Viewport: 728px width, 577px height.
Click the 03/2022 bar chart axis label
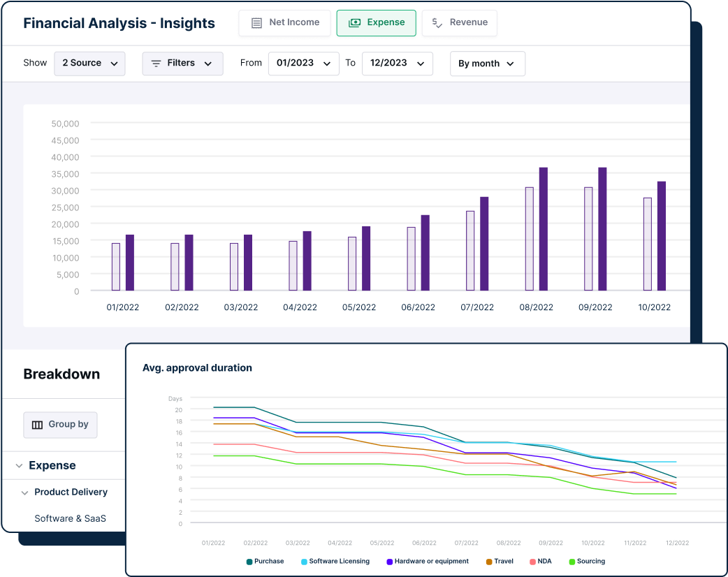coord(241,307)
